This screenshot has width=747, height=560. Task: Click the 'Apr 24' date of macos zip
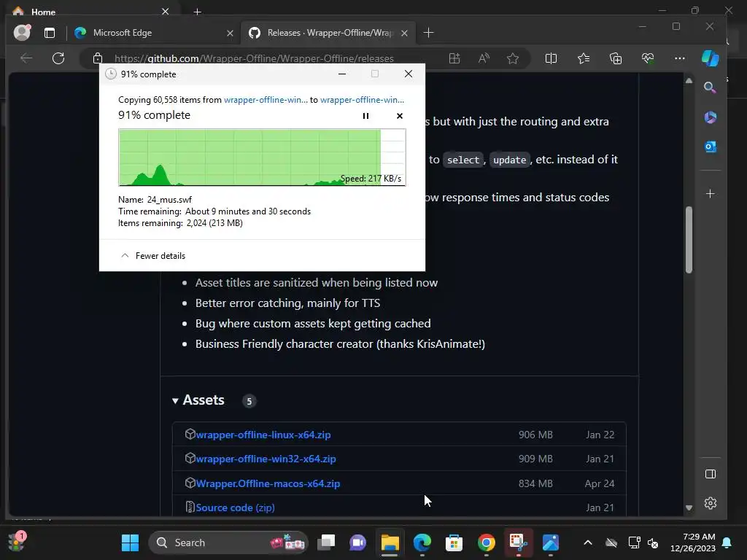[x=600, y=484]
